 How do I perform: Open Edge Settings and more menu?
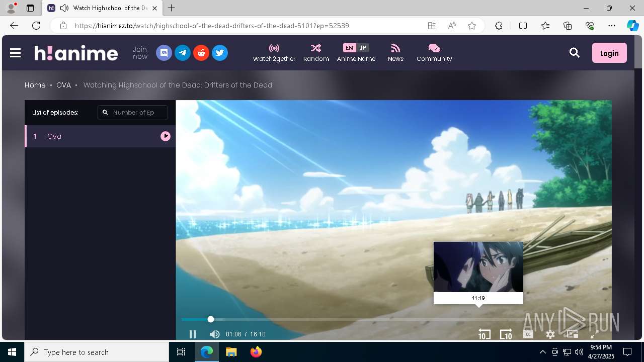click(x=612, y=26)
